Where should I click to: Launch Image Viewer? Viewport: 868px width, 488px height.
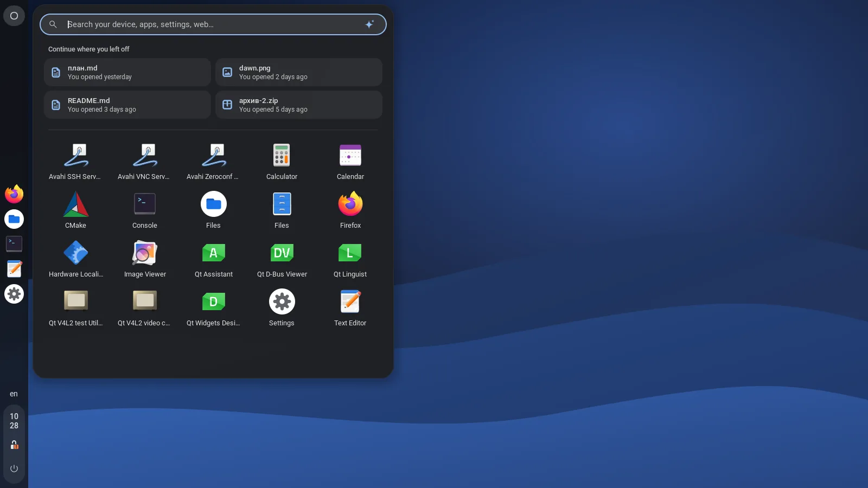145,259
